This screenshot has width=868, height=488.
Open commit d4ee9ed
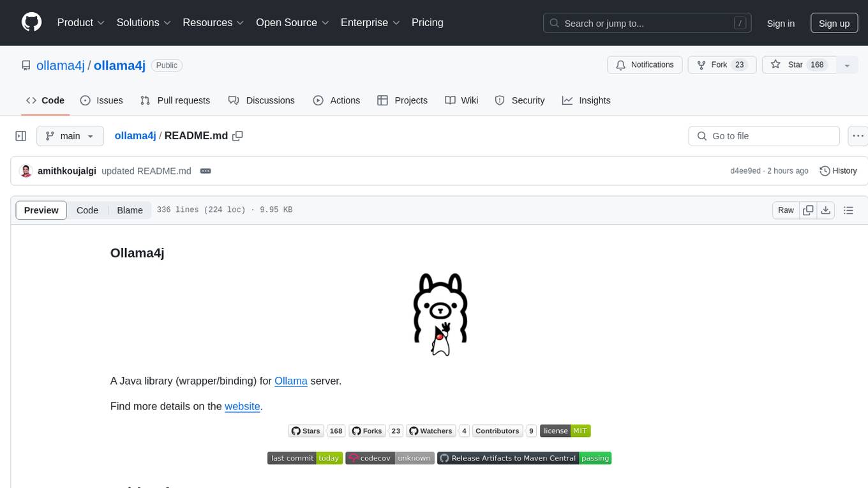click(x=745, y=171)
